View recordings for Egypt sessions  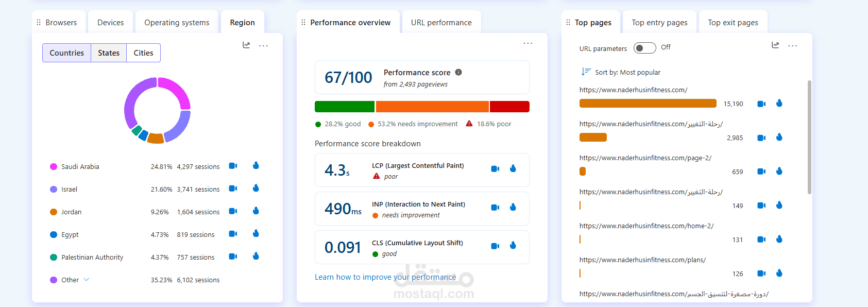[x=233, y=234]
